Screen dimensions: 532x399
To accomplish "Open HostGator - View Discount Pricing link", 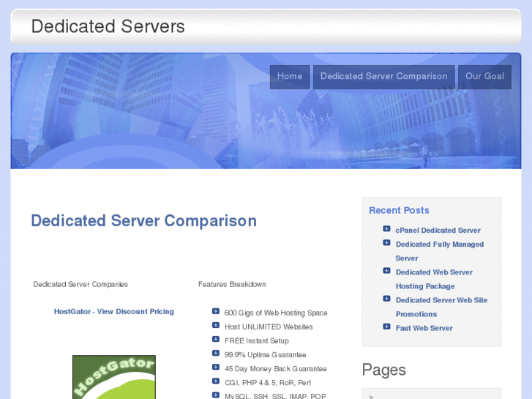I will pos(114,311).
